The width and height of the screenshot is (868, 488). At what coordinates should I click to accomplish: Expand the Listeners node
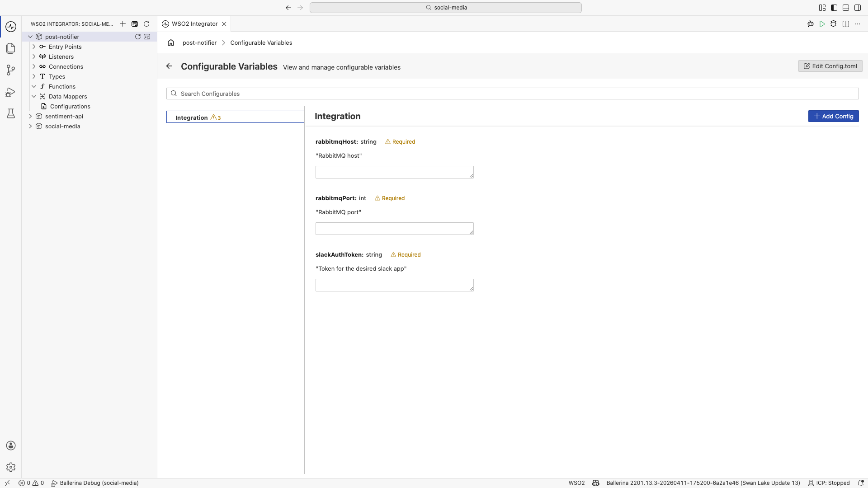34,56
